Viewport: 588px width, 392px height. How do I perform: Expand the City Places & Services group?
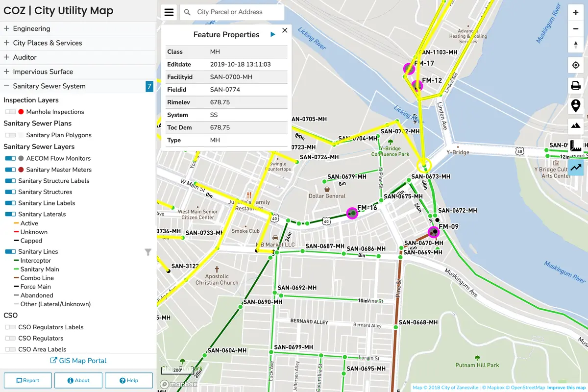click(x=7, y=43)
